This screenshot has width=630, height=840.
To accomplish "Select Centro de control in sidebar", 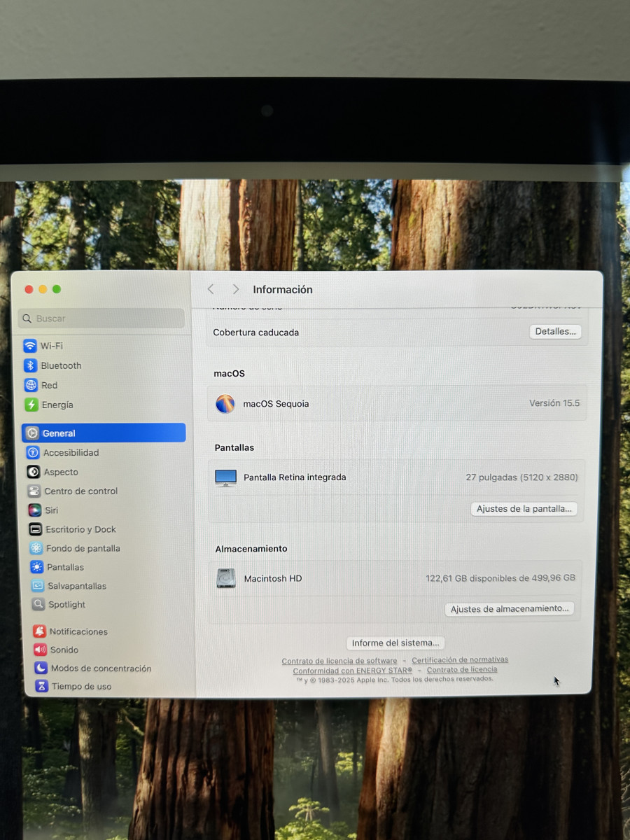I will click(x=73, y=491).
